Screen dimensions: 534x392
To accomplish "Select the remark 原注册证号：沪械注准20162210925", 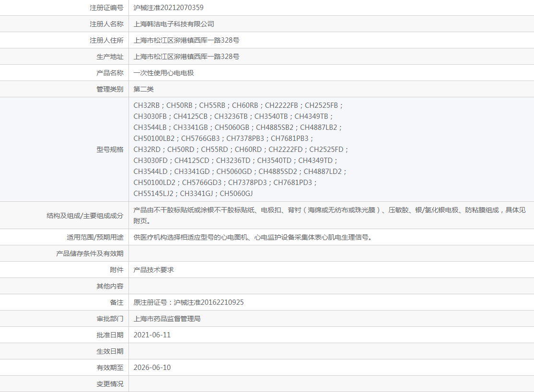I will 188,302.
